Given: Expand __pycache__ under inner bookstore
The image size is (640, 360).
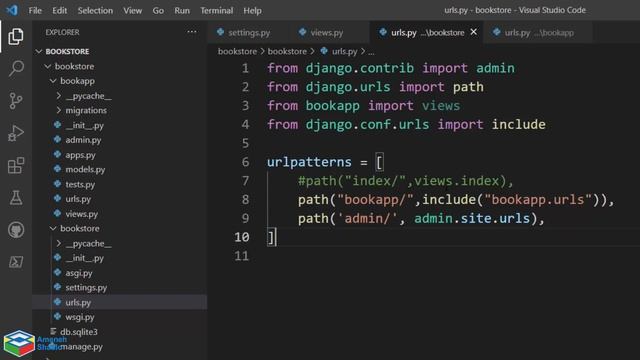Looking at the screenshot, I should [x=59, y=243].
